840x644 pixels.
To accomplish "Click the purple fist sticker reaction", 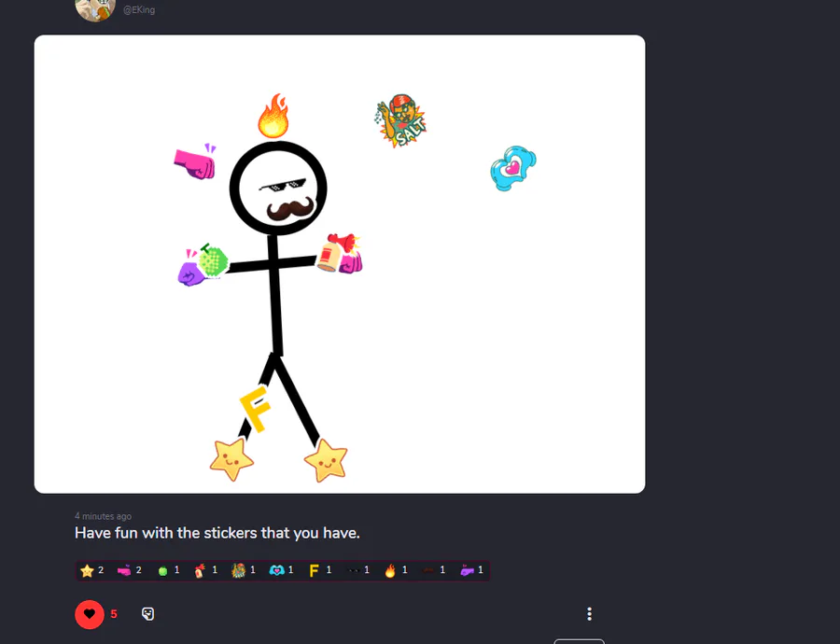I will point(471,570).
